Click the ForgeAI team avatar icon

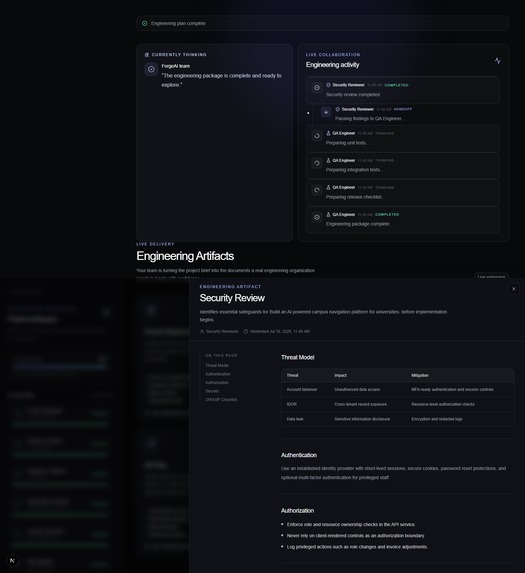[151, 69]
